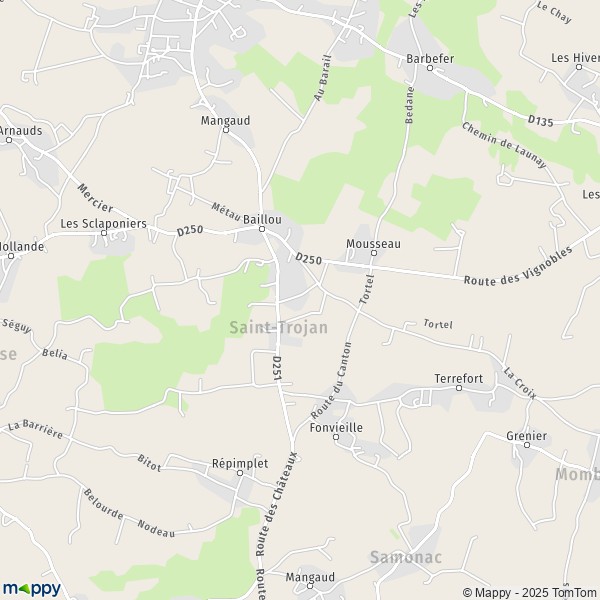This screenshot has height=600, width=600.
Task: Click the Grenier locality marker
Action: (527, 445)
